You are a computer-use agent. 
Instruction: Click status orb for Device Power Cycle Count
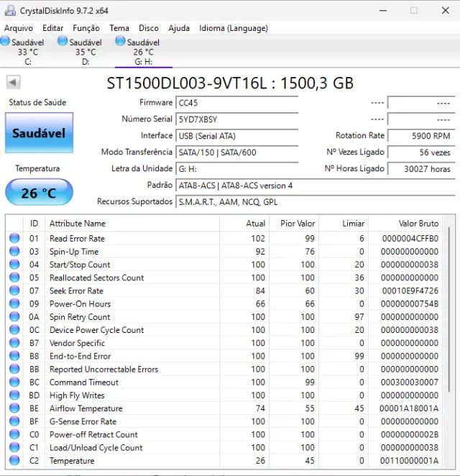click(x=14, y=330)
